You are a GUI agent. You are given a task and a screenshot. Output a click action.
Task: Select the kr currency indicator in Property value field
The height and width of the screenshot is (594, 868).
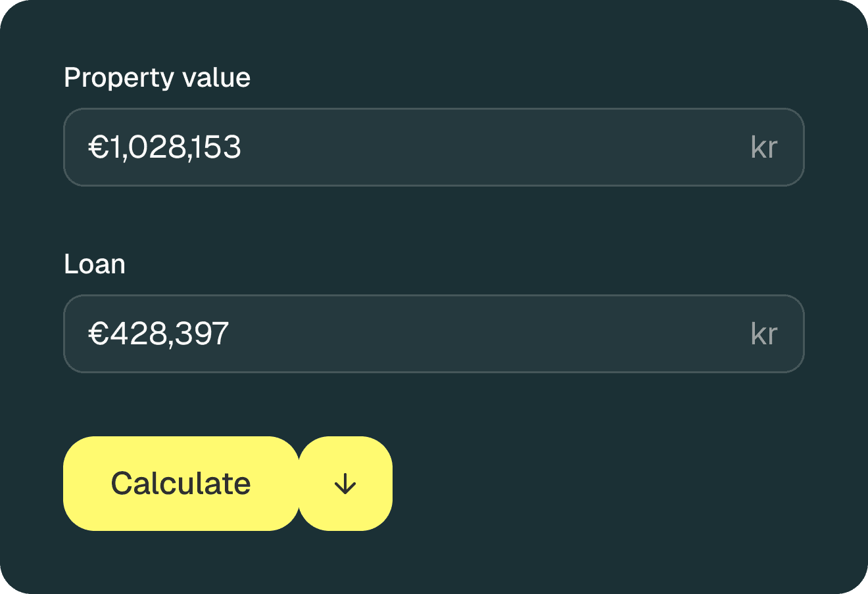pos(765,147)
